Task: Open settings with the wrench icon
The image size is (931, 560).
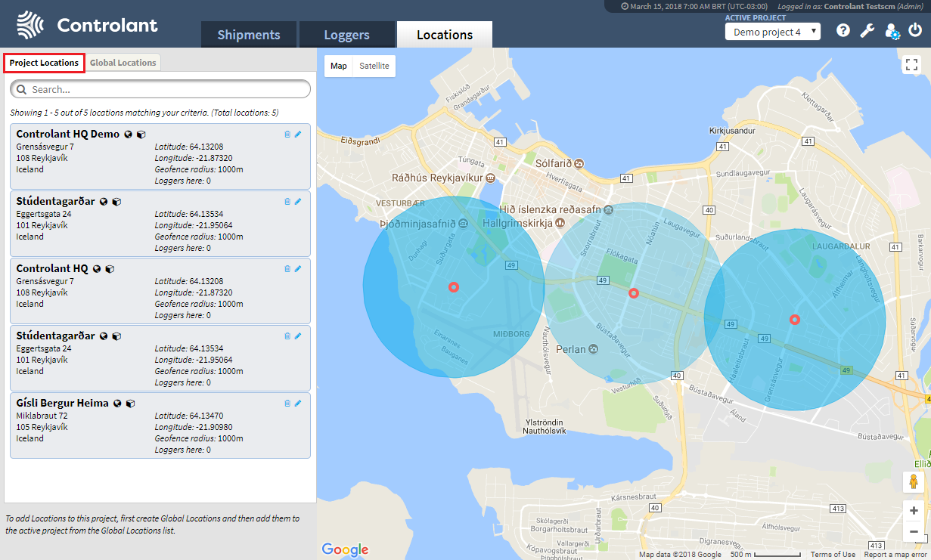Action: (867, 31)
